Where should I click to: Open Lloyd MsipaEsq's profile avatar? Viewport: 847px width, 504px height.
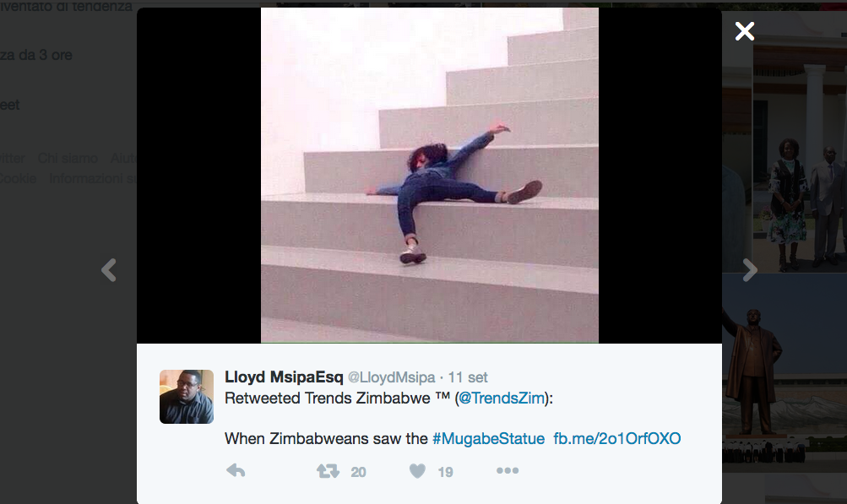(187, 397)
